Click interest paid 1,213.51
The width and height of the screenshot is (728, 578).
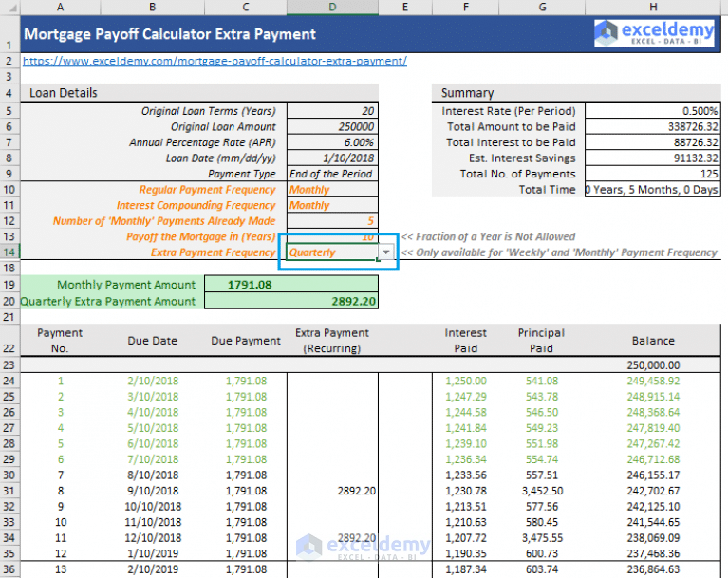pyautogui.click(x=466, y=507)
